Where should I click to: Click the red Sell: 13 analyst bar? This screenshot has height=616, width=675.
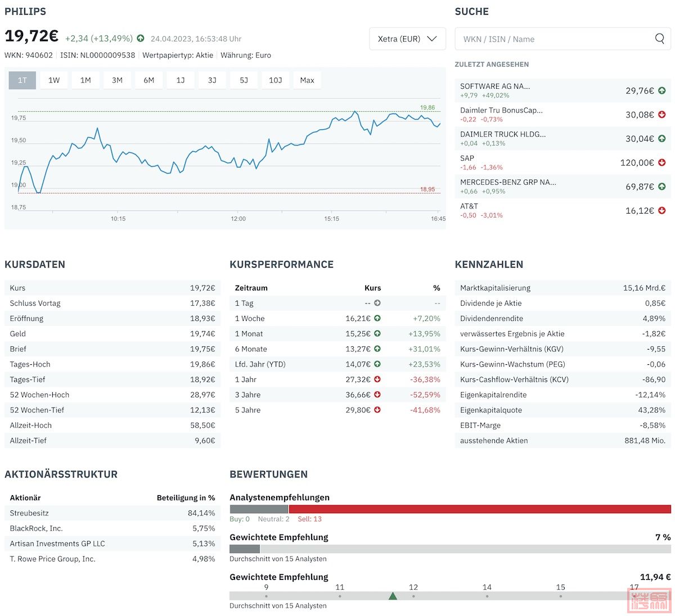pyautogui.click(x=480, y=509)
